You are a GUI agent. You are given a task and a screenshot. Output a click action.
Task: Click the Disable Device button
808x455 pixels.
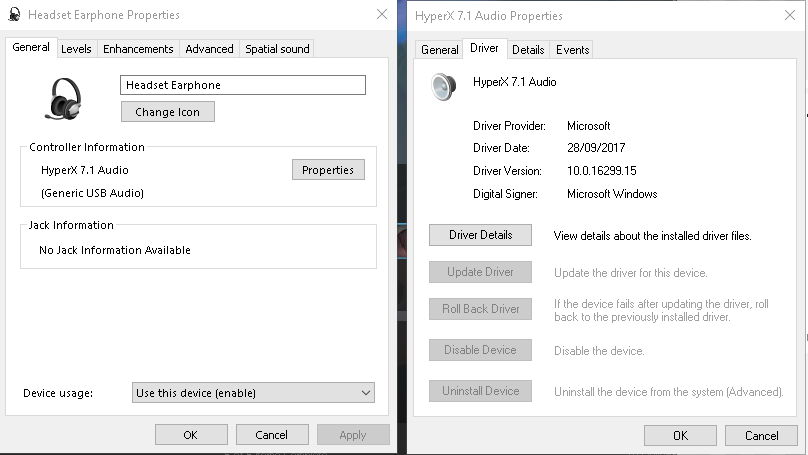[x=480, y=350]
